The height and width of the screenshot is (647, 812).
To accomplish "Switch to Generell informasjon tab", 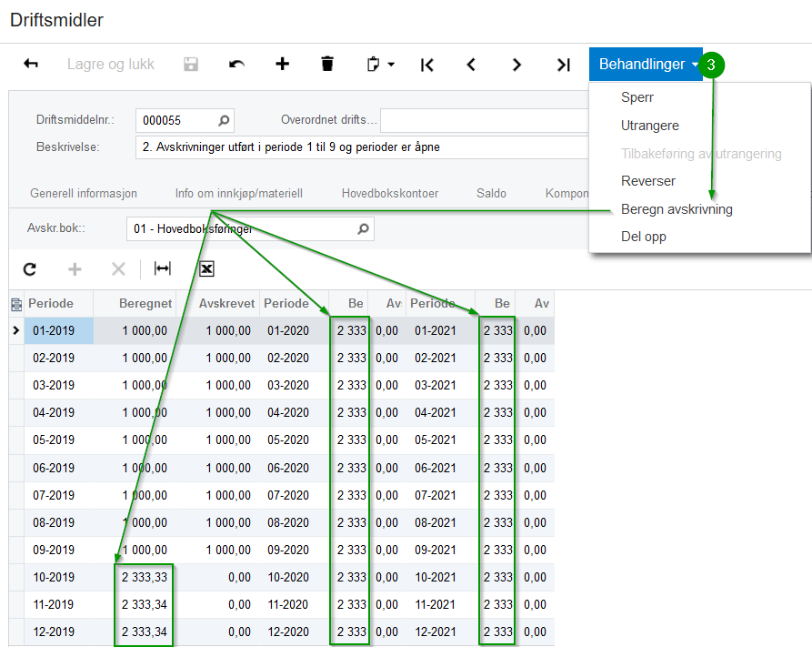I will [84, 193].
